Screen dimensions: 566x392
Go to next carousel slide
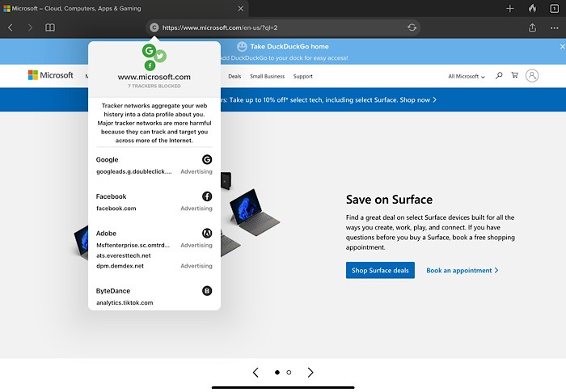point(310,373)
